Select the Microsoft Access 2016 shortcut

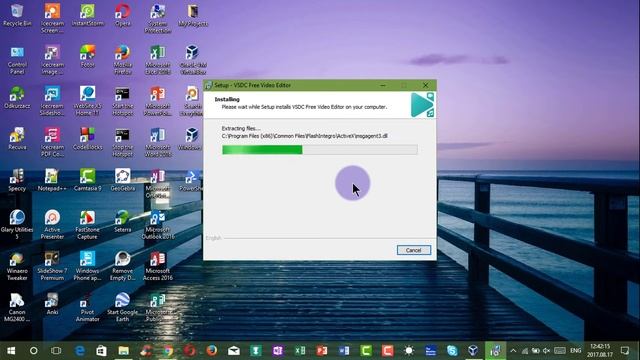(x=158, y=266)
